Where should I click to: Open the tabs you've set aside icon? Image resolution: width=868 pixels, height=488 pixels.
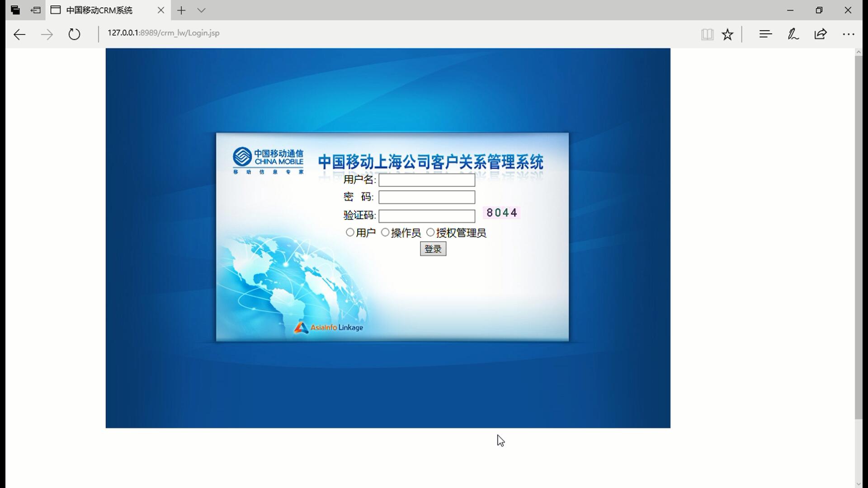point(15,10)
